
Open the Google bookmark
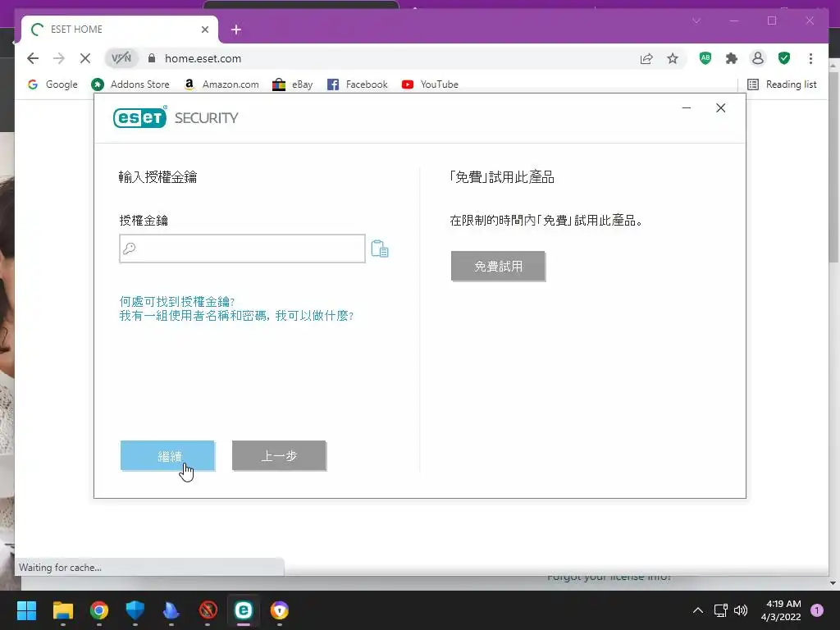click(x=52, y=84)
